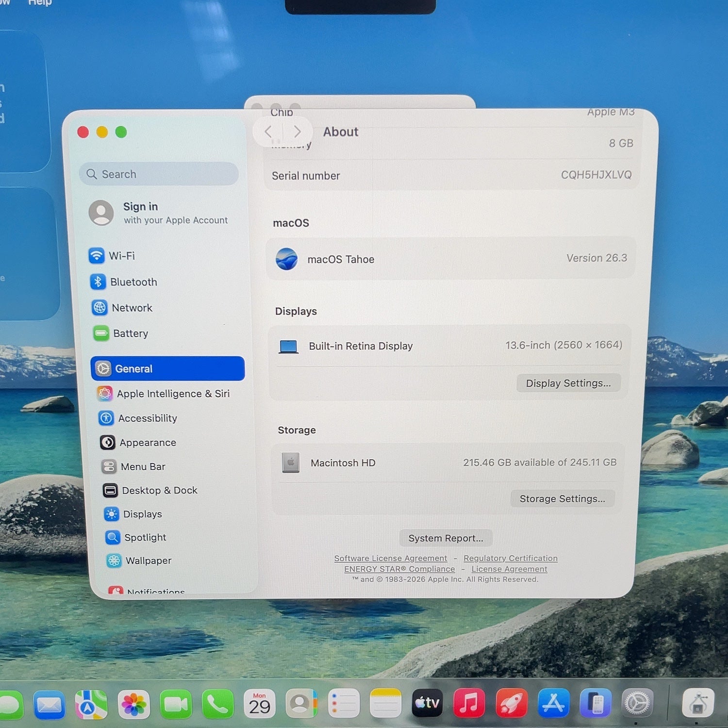
Task: Open the App Store Dock icon
Action: tap(554, 703)
